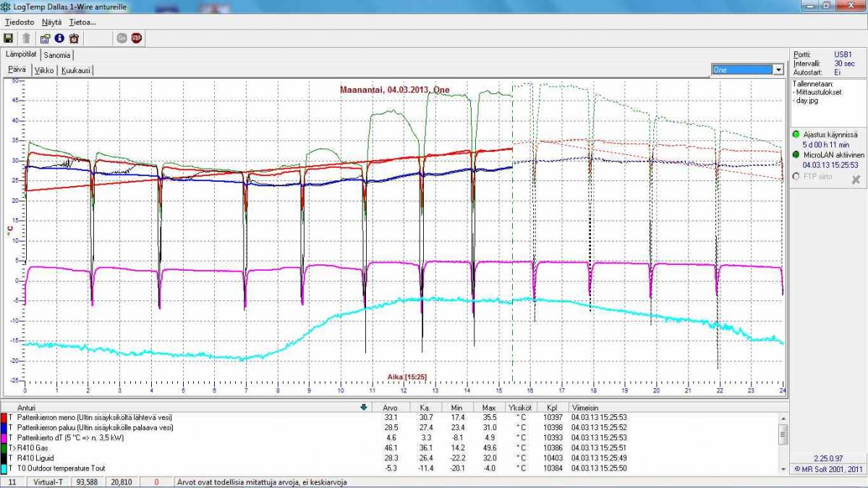Viewport: 868px width, 488px height.
Task: Click the -20.1 Min value for Outdoor temperature
Action: click(456, 468)
